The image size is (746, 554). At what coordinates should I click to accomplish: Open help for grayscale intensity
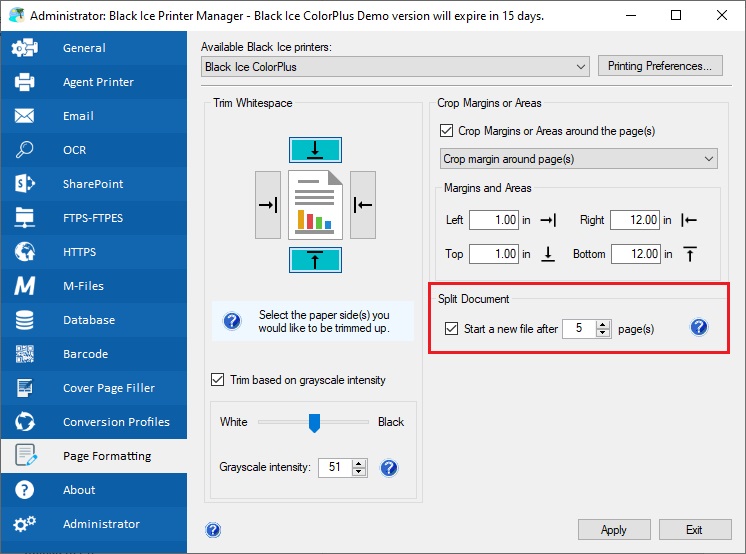(389, 468)
